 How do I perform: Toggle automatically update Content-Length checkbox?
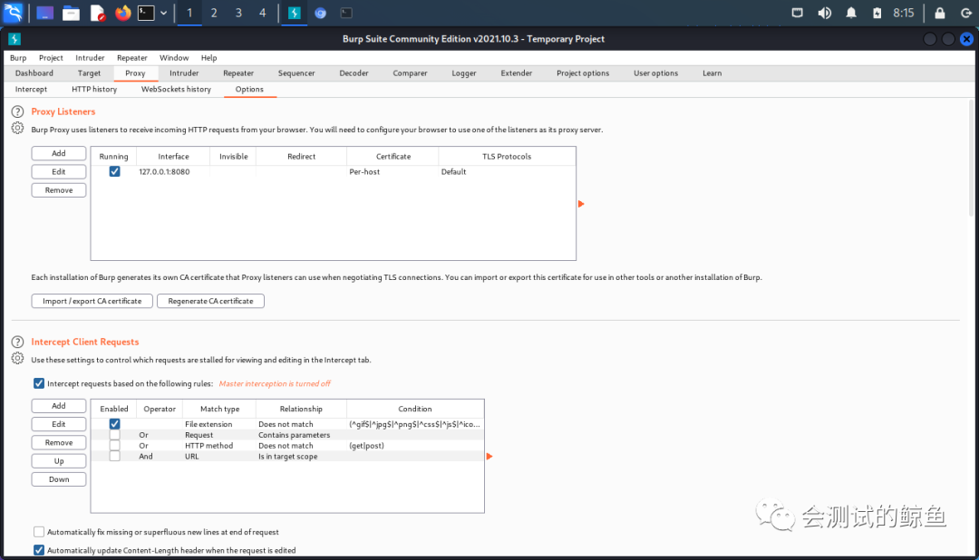(x=39, y=550)
